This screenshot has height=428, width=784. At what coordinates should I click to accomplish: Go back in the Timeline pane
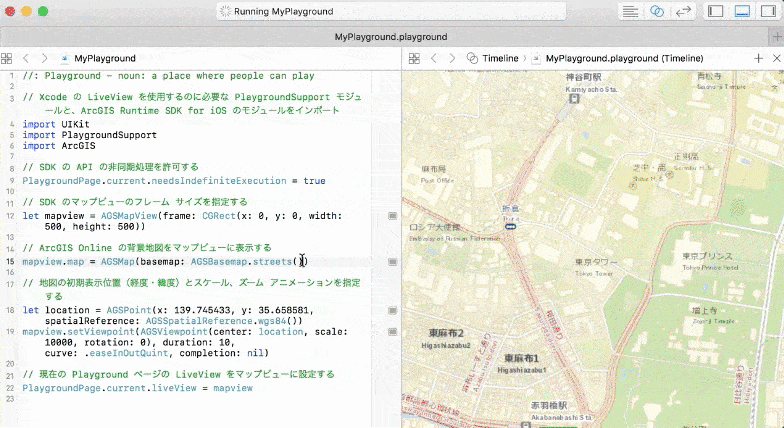[x=434, y=58]
